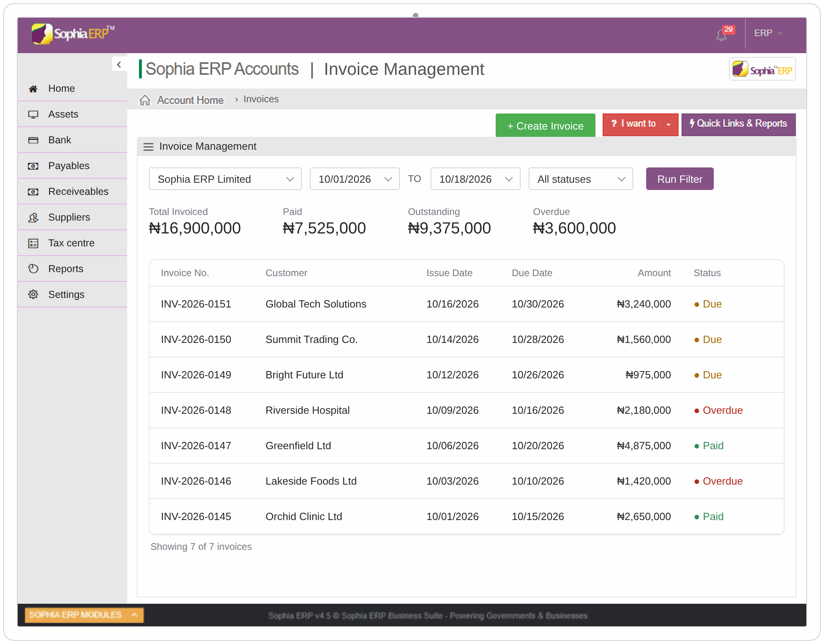Click the Assets monitor icon

[33, 114]
